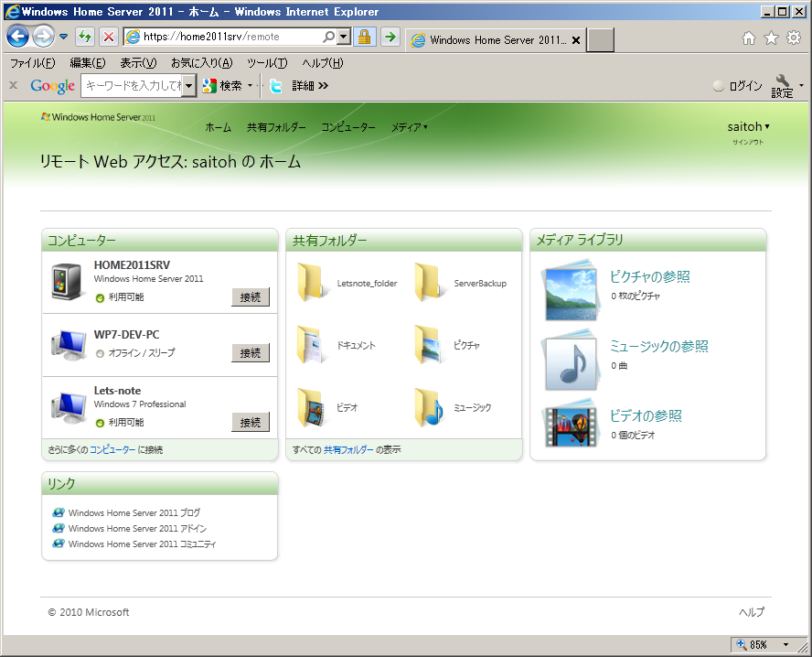Open the ツール(T) menu

266,63
